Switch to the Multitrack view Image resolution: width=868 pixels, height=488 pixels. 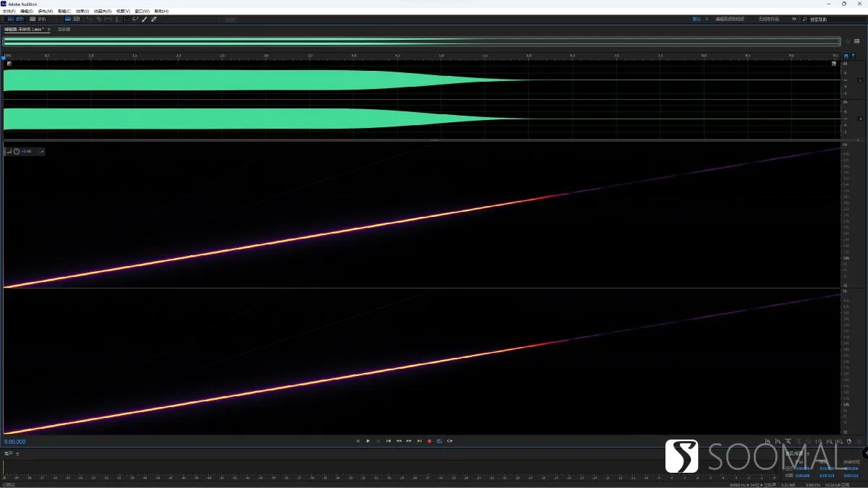[x=38, y=19]
